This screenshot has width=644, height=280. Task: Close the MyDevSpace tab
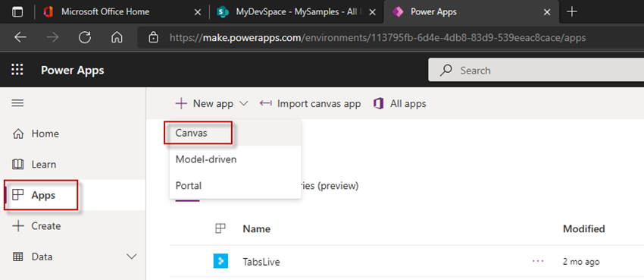point(372,12)
